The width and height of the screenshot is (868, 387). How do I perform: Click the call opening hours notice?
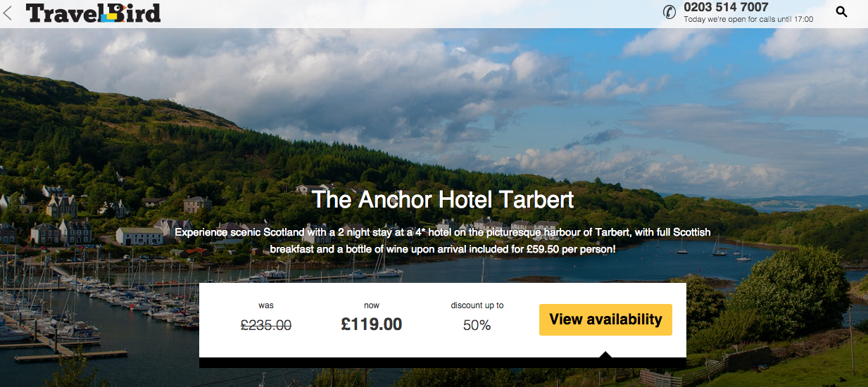pos(748,20)
